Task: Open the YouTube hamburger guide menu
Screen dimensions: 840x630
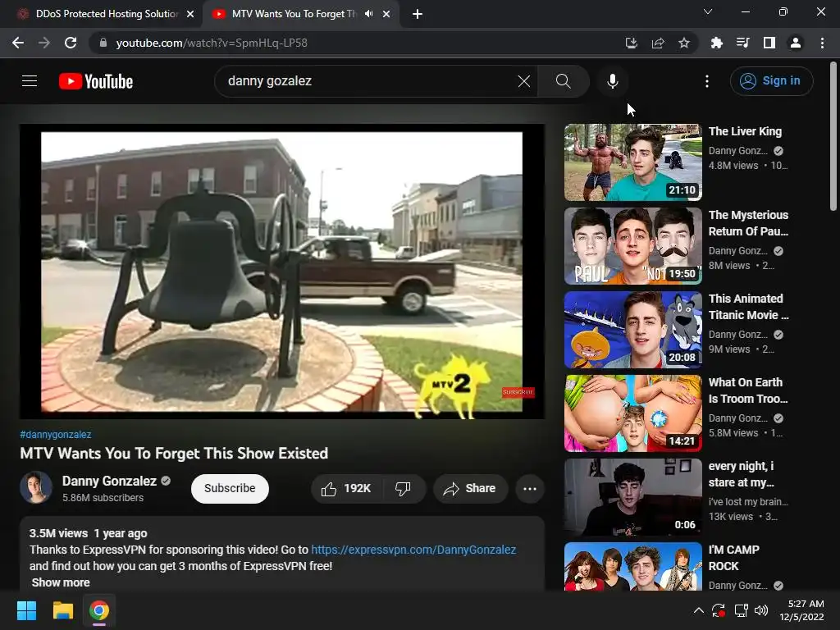Action: (x=30, y=81)
